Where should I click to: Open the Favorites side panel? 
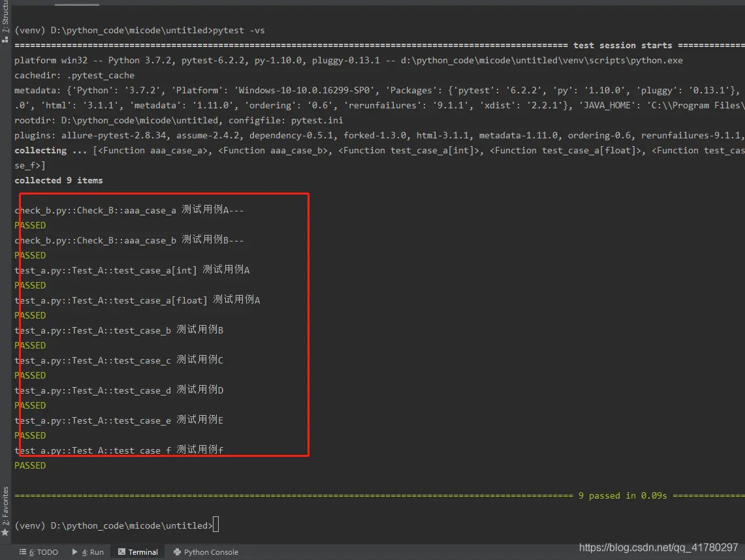5,511
